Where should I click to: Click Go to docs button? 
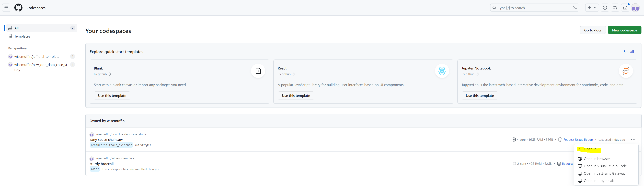click(593, 30)
